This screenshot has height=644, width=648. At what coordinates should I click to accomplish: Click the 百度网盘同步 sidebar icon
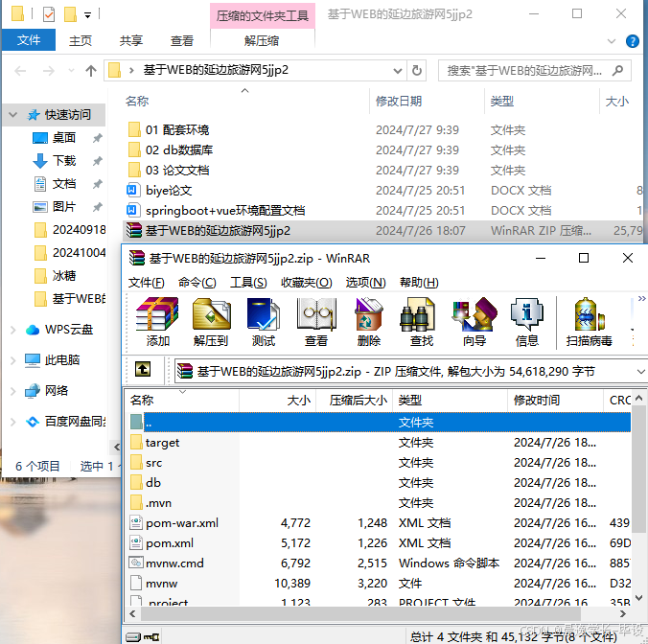click(33, 422)
